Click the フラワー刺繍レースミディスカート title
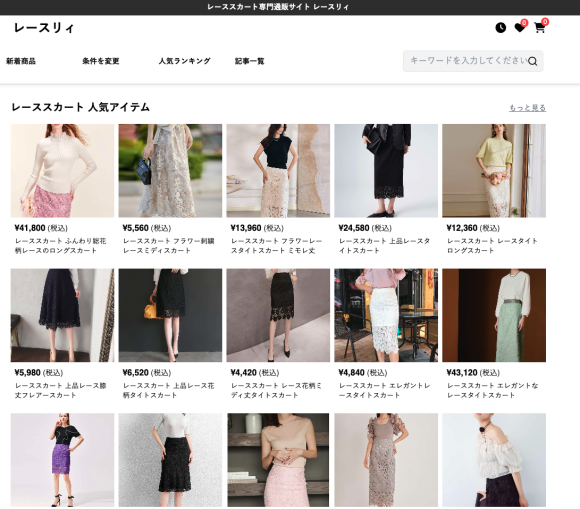 (169, 246)
